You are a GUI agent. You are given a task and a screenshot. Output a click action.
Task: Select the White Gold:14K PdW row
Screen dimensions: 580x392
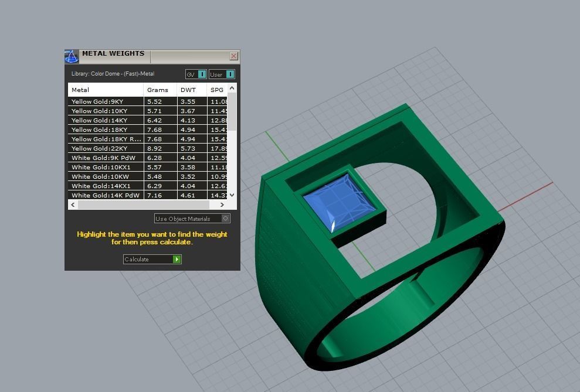pos(147,195)
